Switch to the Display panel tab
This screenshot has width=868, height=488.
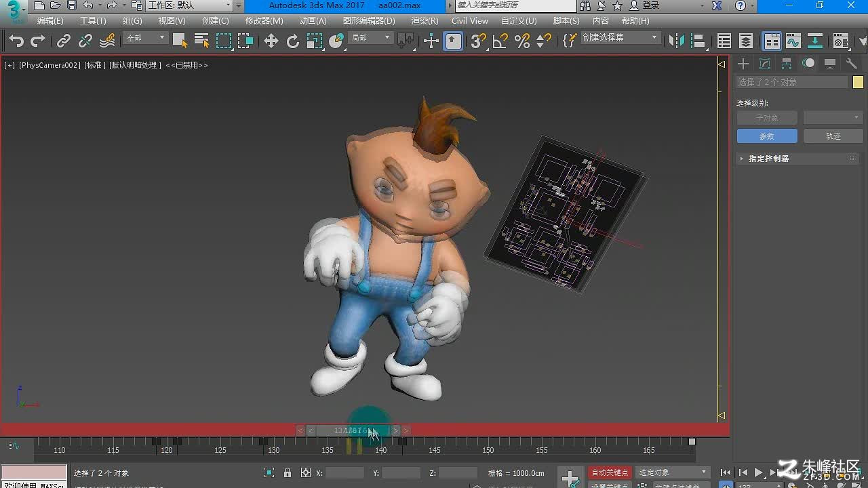pos(830,64)
